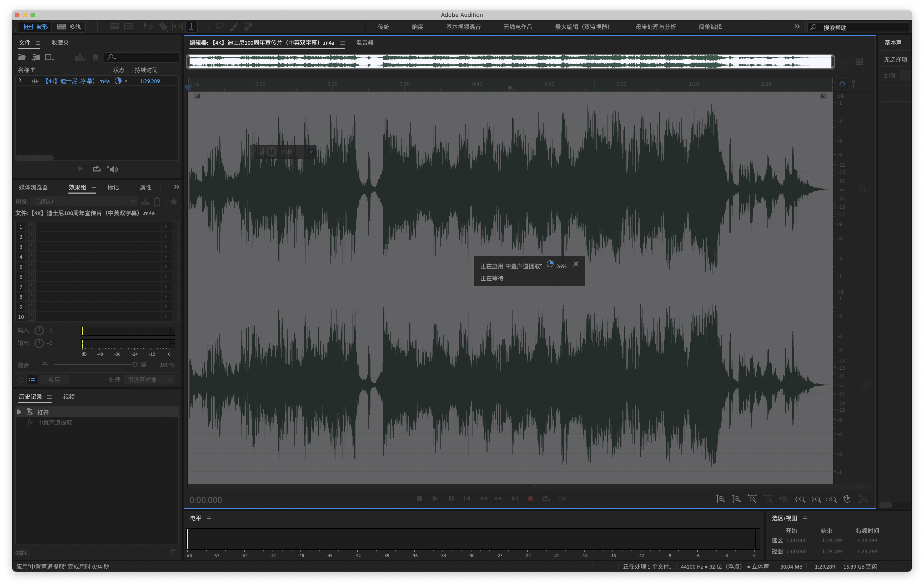This screenshot has height=586, width=924.
Task: Expand hidden panel tabs chevron beside 属性
Action: click(x=177, y=187)
